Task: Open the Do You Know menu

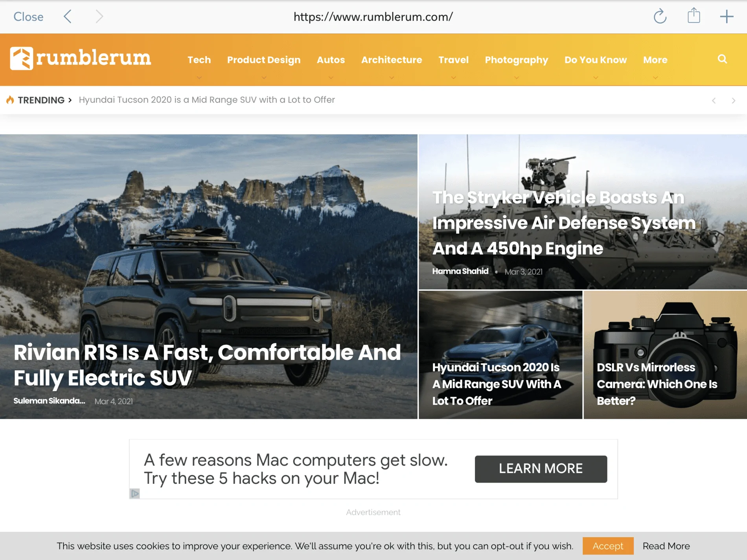Action: coord(596,60)
